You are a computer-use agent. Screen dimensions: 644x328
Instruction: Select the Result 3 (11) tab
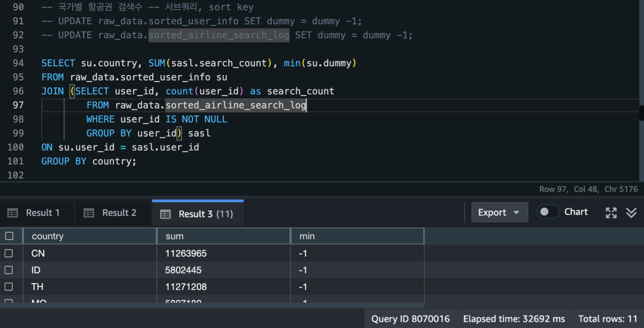pos(198,213)
